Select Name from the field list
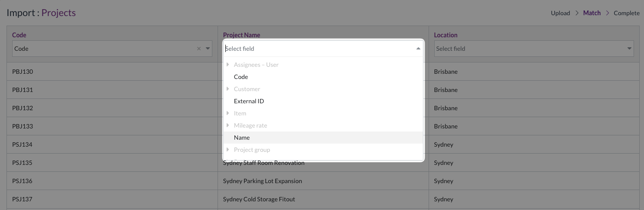Viewport: 644px width, 210px height. (242, 138)
